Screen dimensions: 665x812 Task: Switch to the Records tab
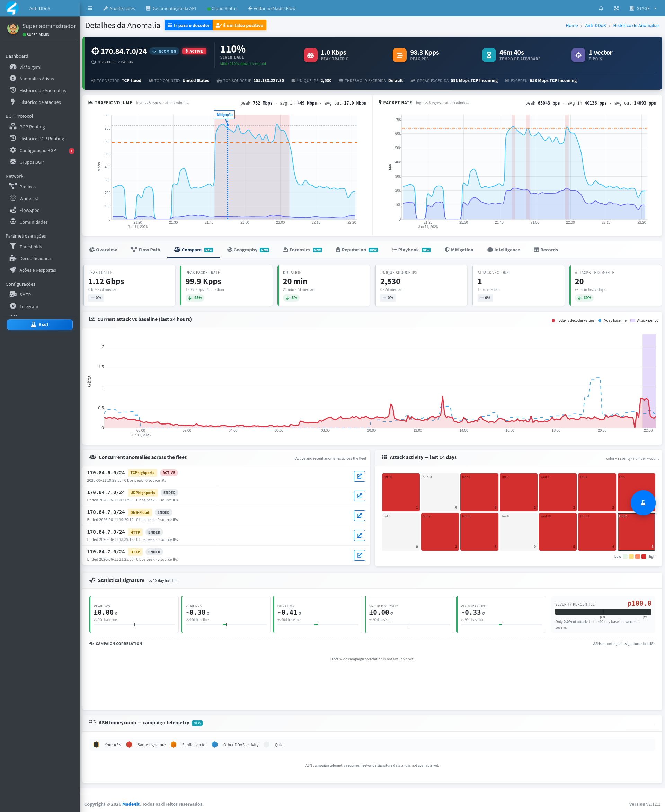[x=546, y=250]
